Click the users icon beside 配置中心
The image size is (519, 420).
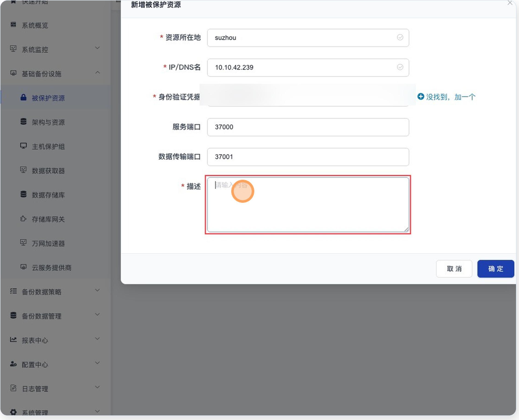click(x=13, y=364)
